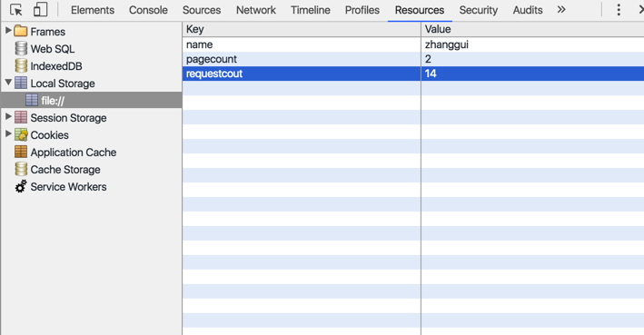The width and height of the screenshot is (644, 335).
Task: Switch to the Network tab
Action: (x=256, y=10)
